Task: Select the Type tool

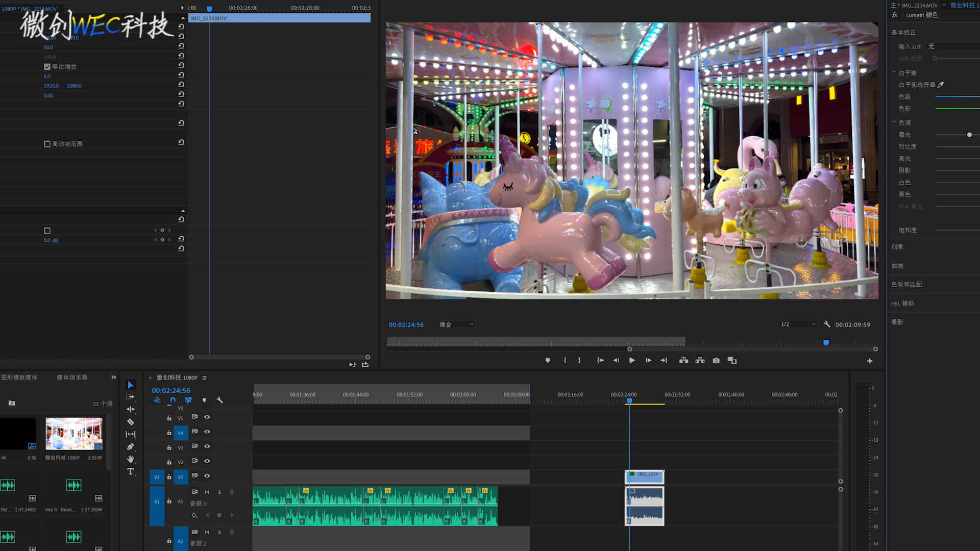Action: click(x=131, y=471)
